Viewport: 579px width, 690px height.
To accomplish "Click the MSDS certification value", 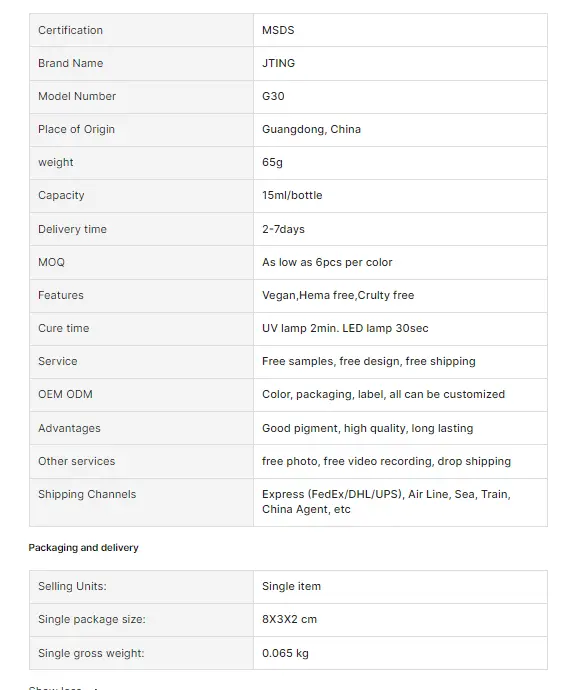I will (x=278, y=30).
